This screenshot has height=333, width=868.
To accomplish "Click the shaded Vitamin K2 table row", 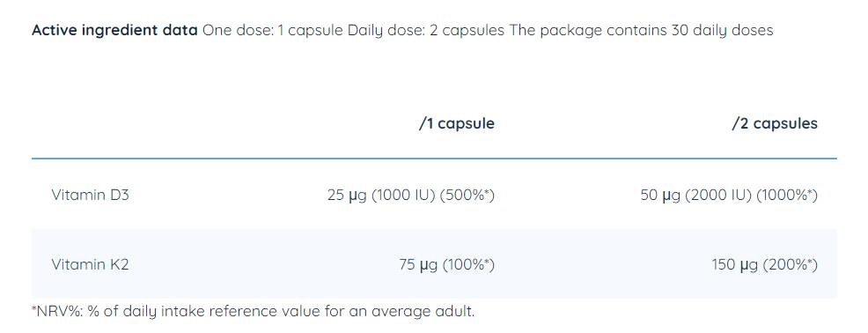I will [434, 263].
